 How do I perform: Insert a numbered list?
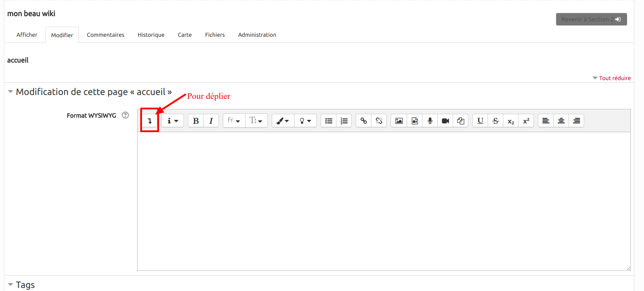pos(344,121)
